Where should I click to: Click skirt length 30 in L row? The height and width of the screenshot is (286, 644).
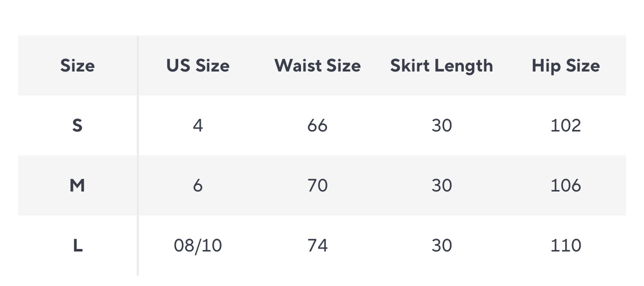[x=441, y=245]
